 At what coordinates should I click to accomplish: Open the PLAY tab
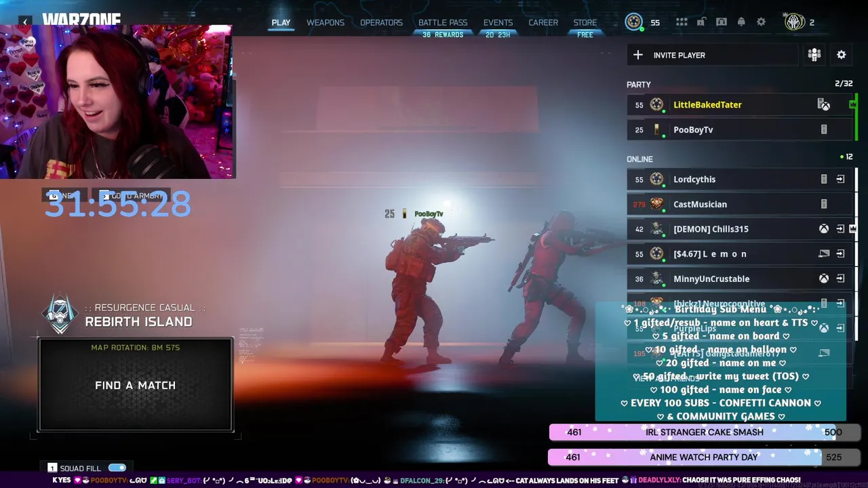tap(281, 22)
